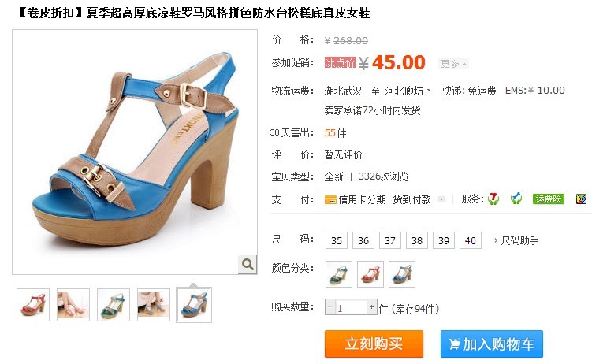Click the 运费险 shipping insurance badge
The height and width of the screenshot is (364, 592).
(x=549, y=199)
